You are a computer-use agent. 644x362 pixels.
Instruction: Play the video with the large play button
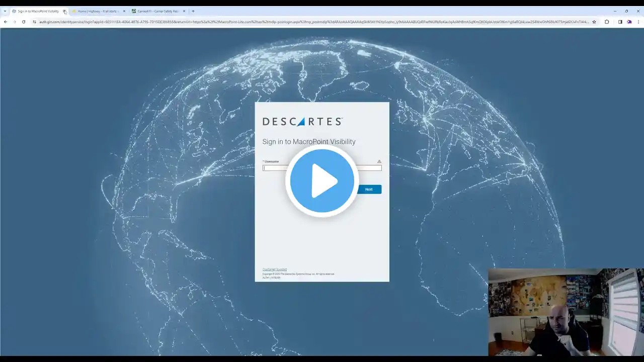point(322,180)
